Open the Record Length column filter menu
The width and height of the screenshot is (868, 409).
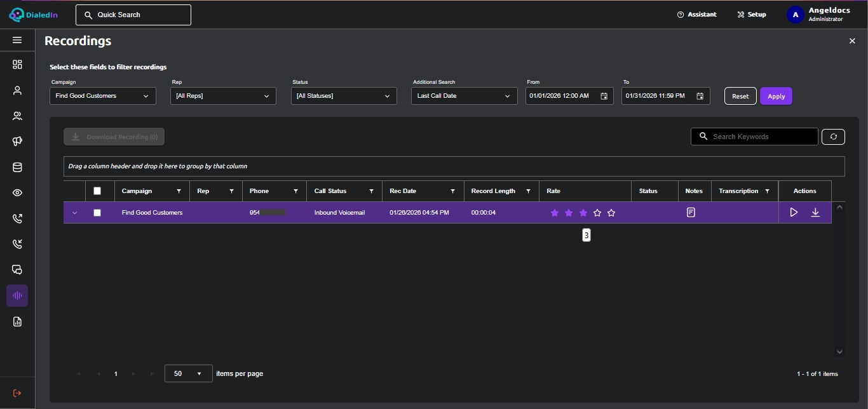(x=528, y=191)
